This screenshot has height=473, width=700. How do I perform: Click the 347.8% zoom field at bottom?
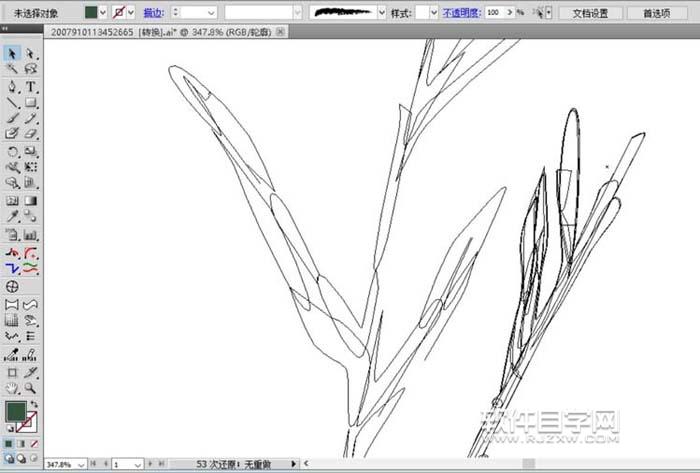tap(60, 465)
